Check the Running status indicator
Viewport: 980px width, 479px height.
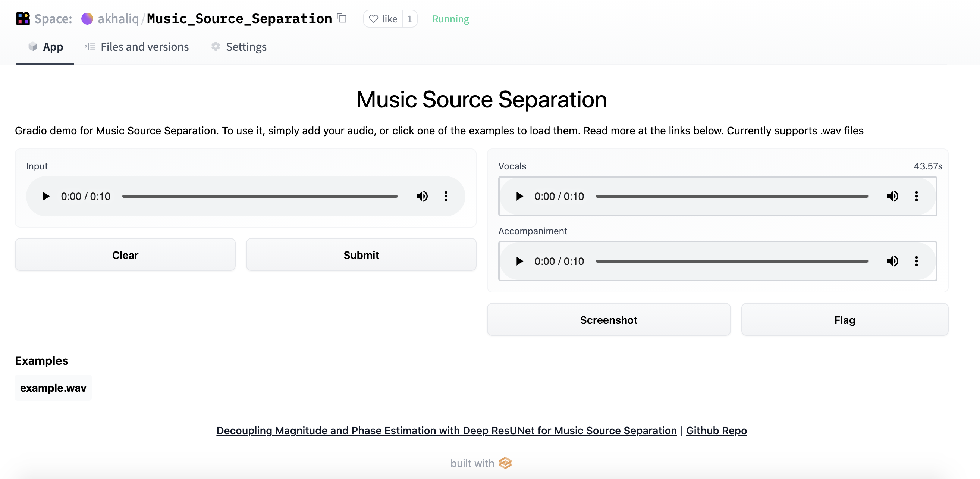[450, 19]
